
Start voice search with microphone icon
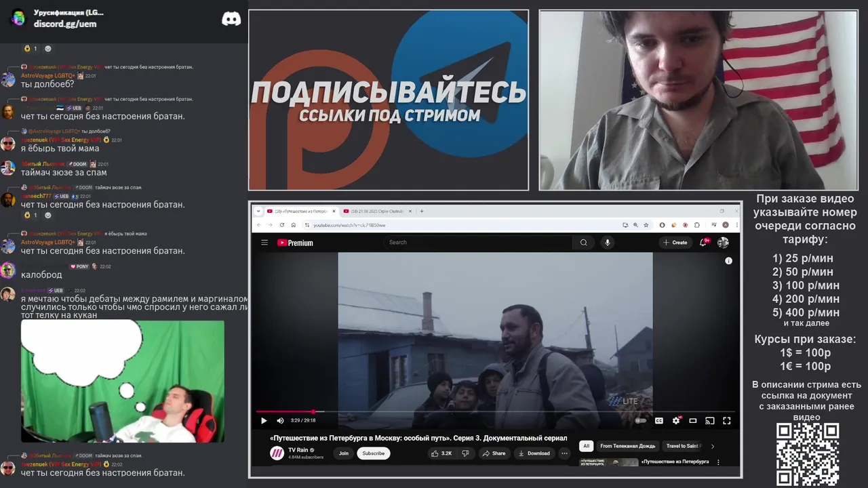pyautogui.click(x=608, y=243)
